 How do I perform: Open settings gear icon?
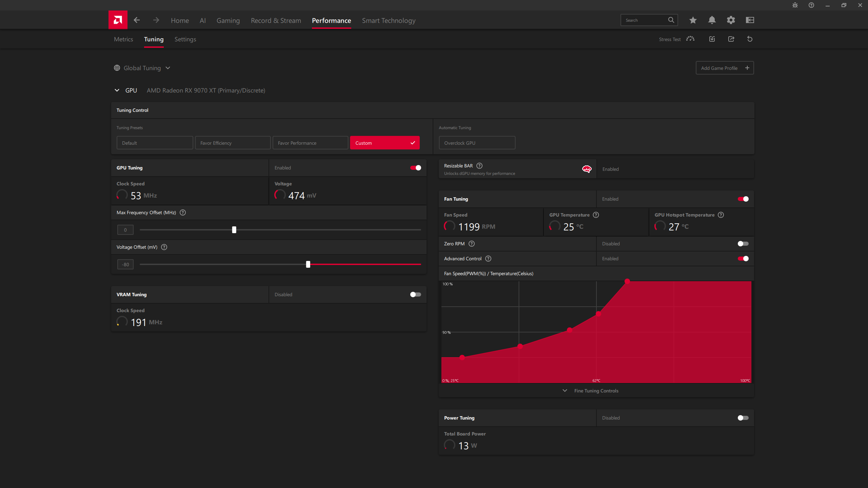[731, 20]
